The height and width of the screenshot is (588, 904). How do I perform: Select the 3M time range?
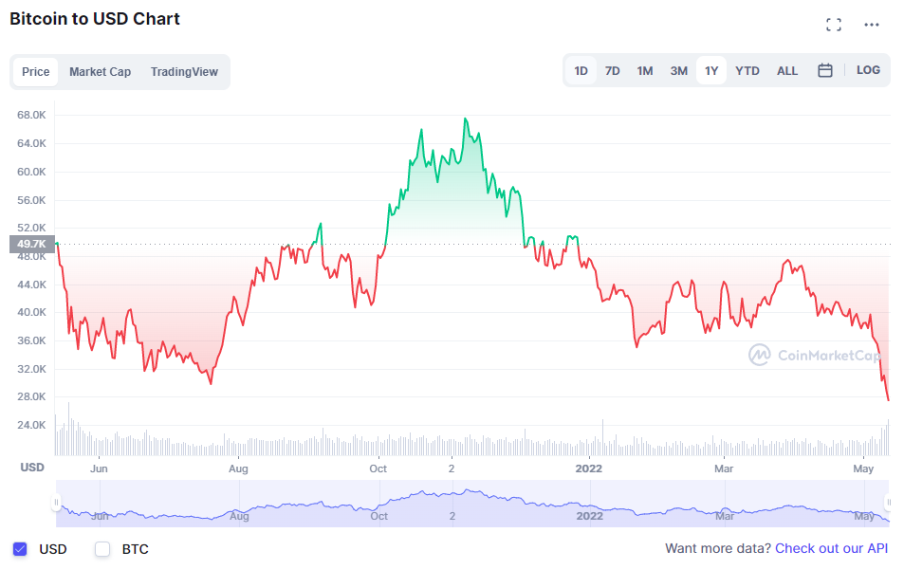coord(678,69)
